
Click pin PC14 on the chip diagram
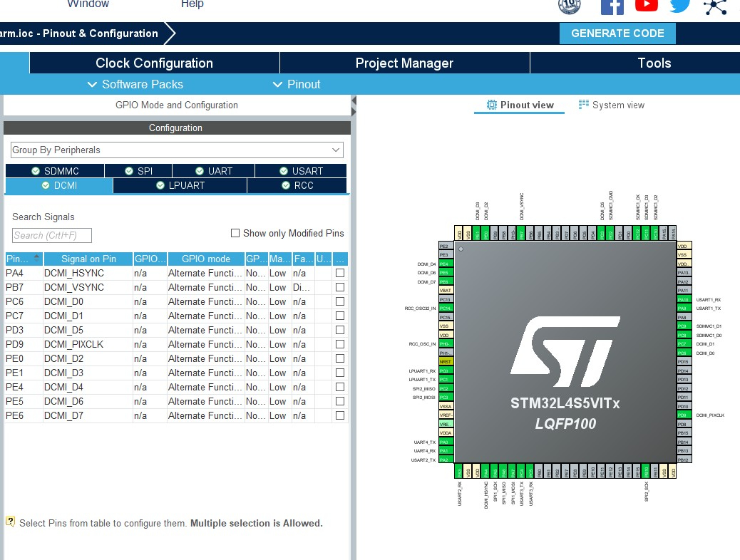click(446, 308)
